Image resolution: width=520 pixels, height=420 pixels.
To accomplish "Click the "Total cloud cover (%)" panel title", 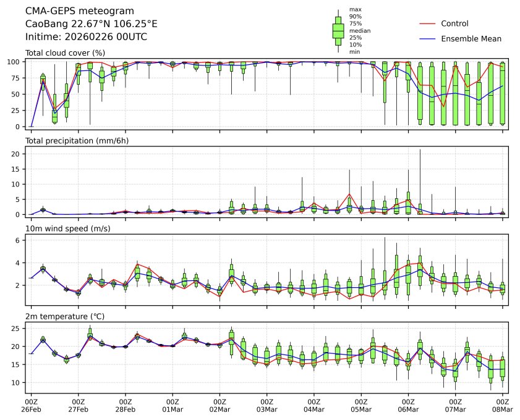I will [x=65, y=53].
